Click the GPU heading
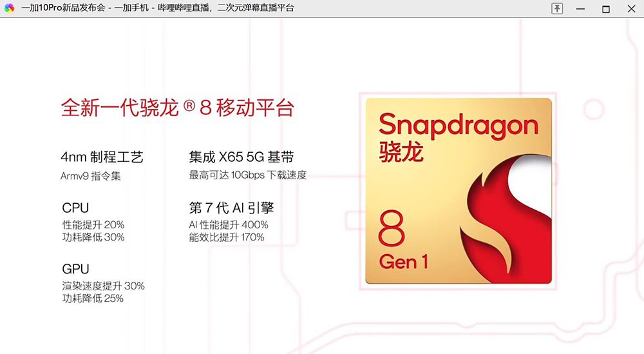 [75, 269]
